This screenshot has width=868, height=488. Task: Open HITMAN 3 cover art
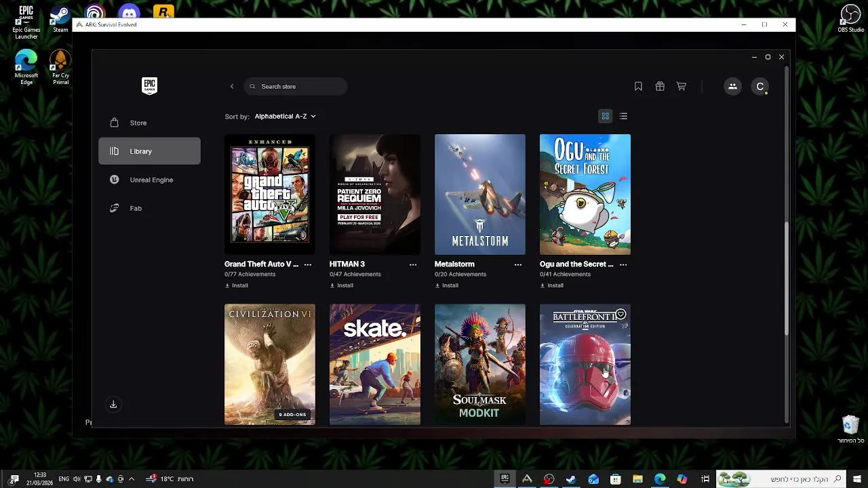click(375, 195)
